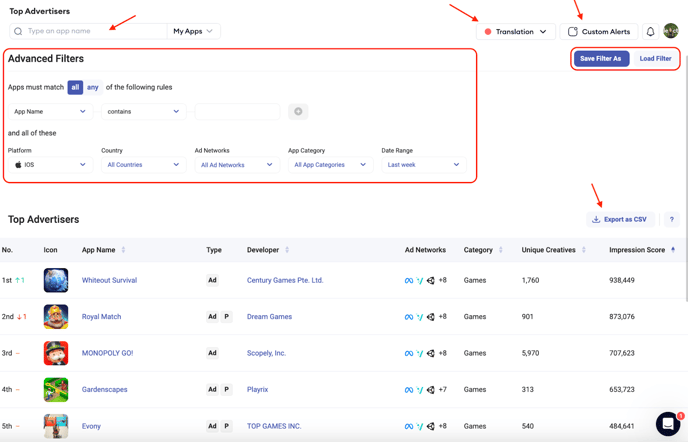Click the Evony app icon

coord(56,426)
